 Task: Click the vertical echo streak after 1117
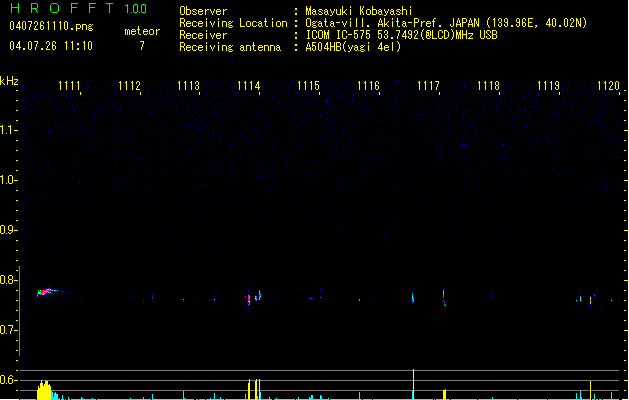444,298
